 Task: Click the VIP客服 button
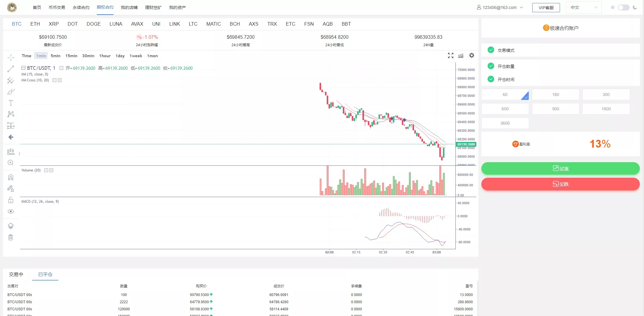546,7
